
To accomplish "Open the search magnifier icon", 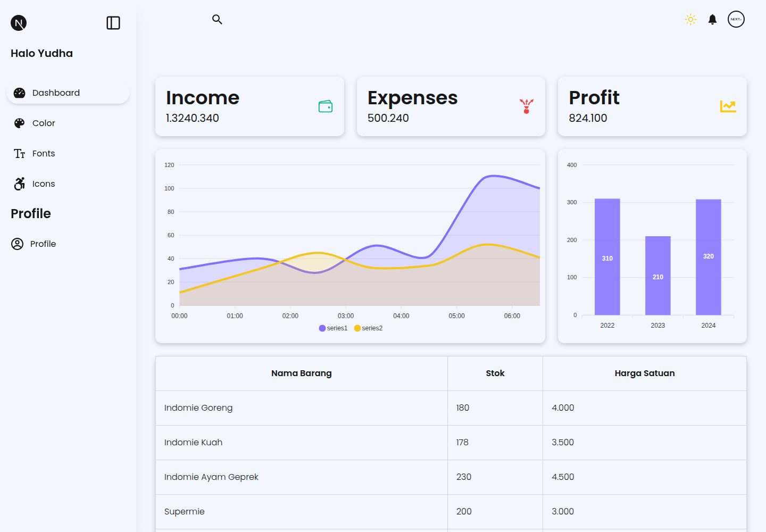I will pos(217,20).
